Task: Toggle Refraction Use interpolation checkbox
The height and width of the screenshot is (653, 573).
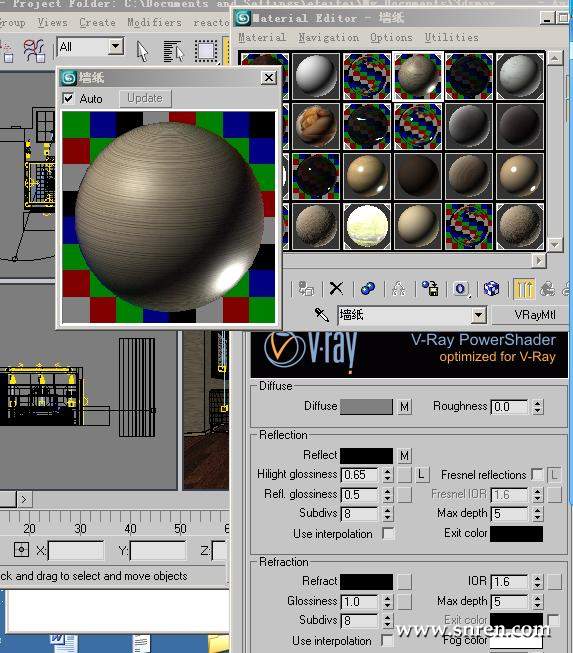Action: coord(387,640)
